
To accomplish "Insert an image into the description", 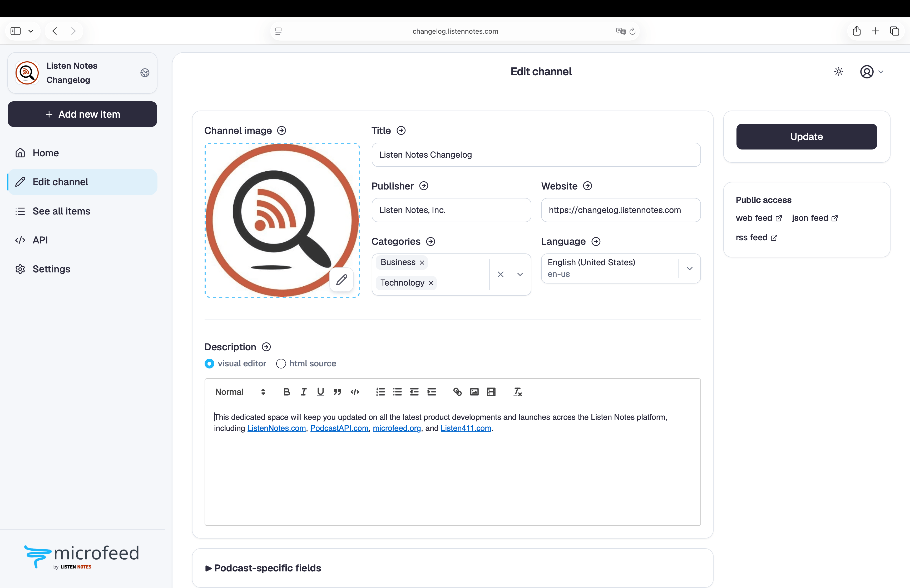I will pos(474,392).
